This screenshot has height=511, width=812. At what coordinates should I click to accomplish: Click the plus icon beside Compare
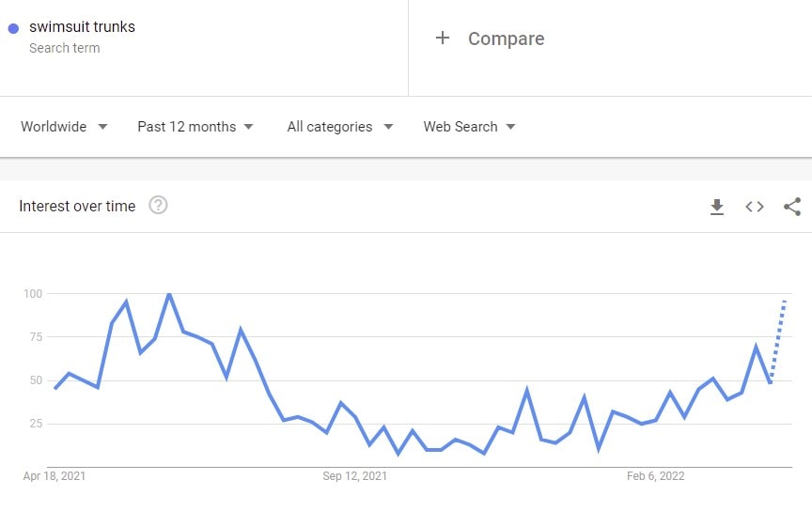pyautogui.click(x=443, y=38)
